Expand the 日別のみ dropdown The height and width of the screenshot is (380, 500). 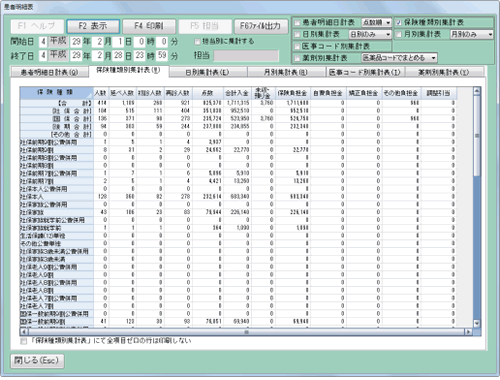[x=370, y=34]
